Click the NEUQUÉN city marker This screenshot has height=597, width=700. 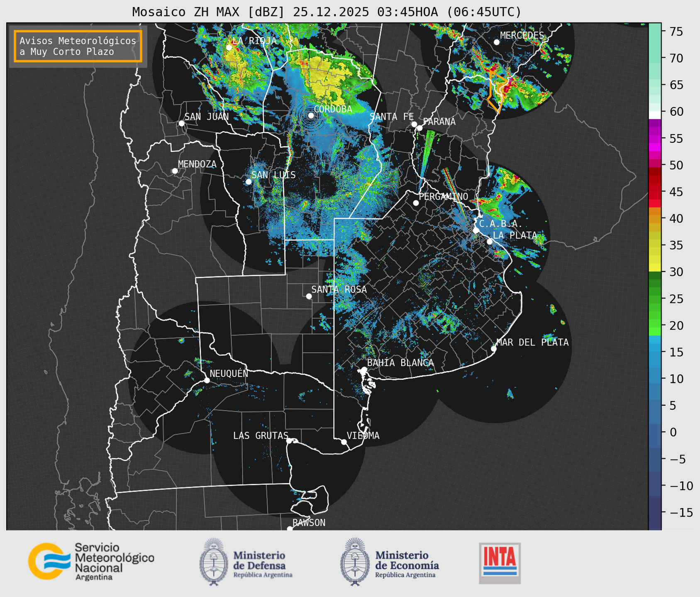[x=207, y=380]
